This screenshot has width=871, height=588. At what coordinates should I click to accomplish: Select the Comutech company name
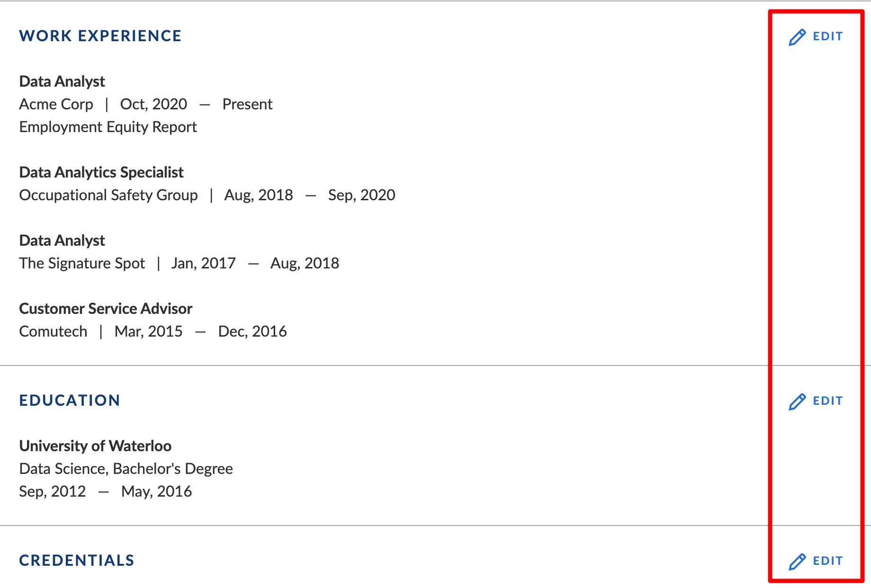(53, 331)
